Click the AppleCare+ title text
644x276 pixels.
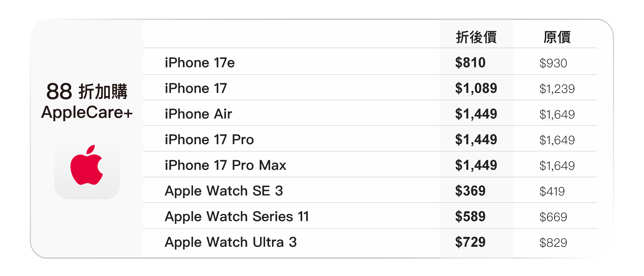(87, 112)
